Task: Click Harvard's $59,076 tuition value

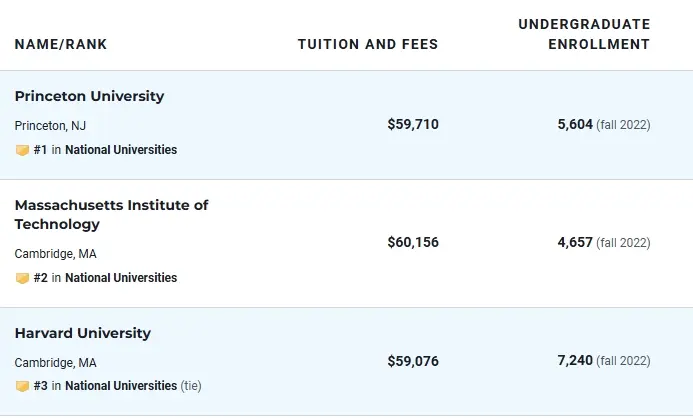Action: pyautogui.click(x=413, y=361)
